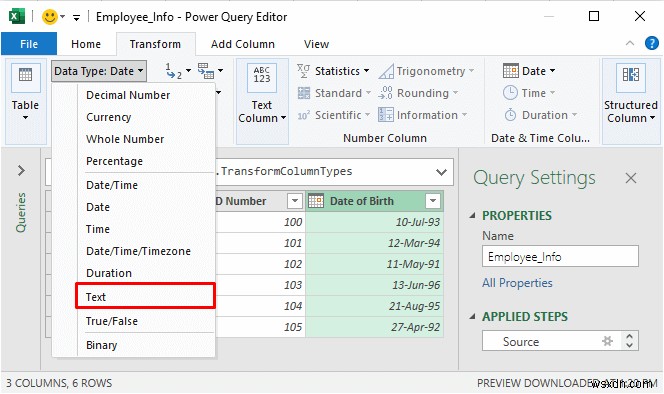Open the ID Number column filter dropdown
The height and width of the screenshot is (394, 664).
pyautogui.click(x=294, y=201)
